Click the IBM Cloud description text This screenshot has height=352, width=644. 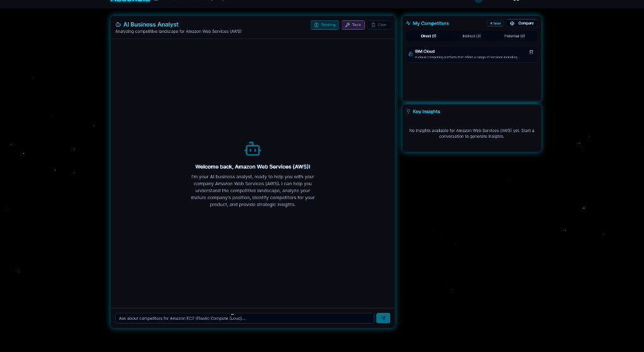tap(467, 57)
